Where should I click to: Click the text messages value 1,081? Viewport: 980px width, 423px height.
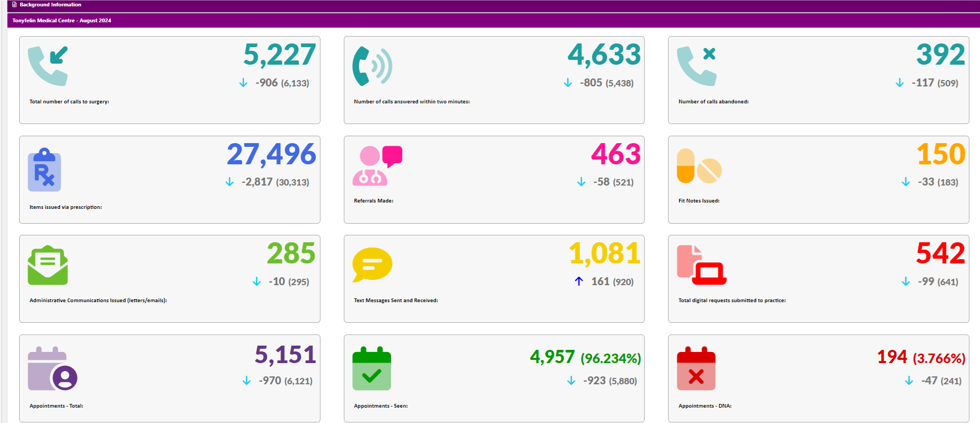[605, 253]
